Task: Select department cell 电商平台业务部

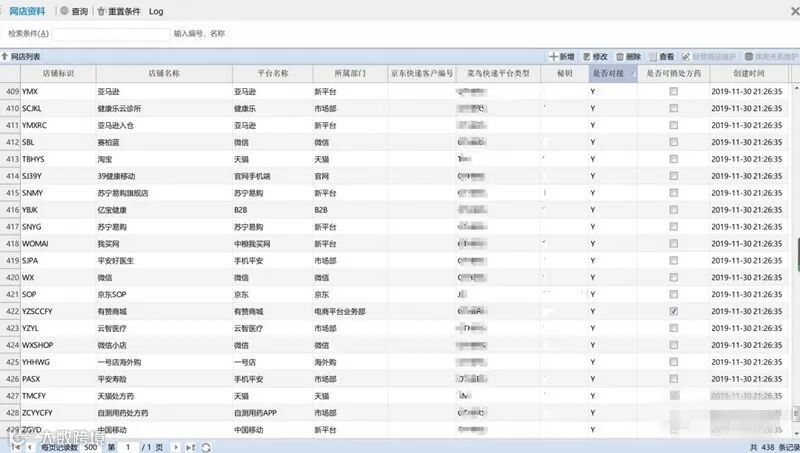Action: coord(340,311)
